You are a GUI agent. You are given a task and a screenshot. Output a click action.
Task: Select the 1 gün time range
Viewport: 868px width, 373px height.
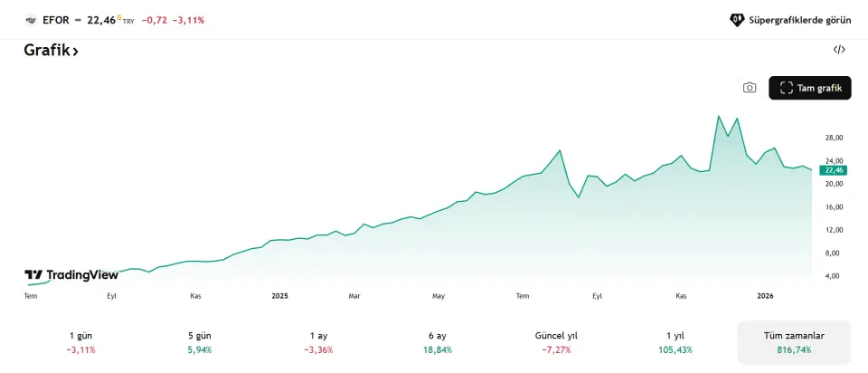[x=80, y=342]
